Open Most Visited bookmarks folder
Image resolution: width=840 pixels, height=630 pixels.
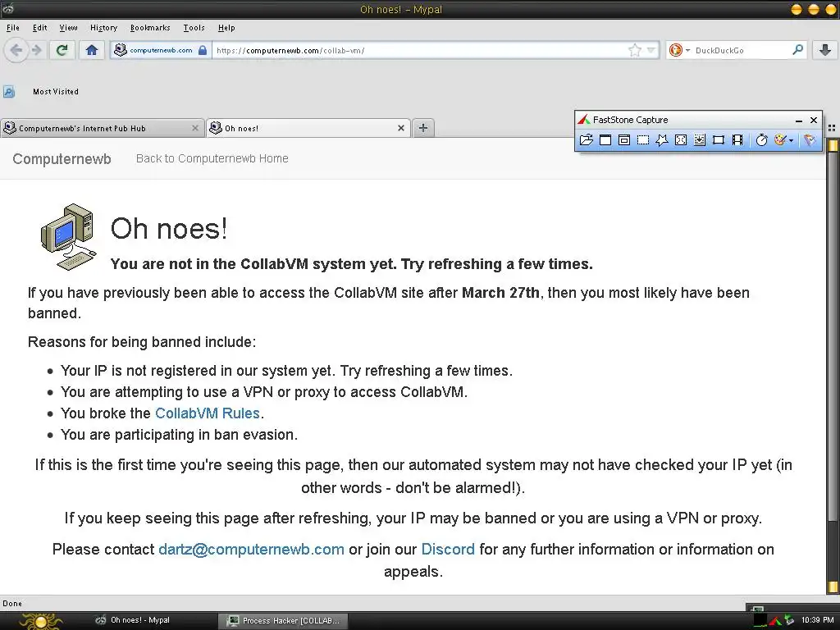point(56,92)
